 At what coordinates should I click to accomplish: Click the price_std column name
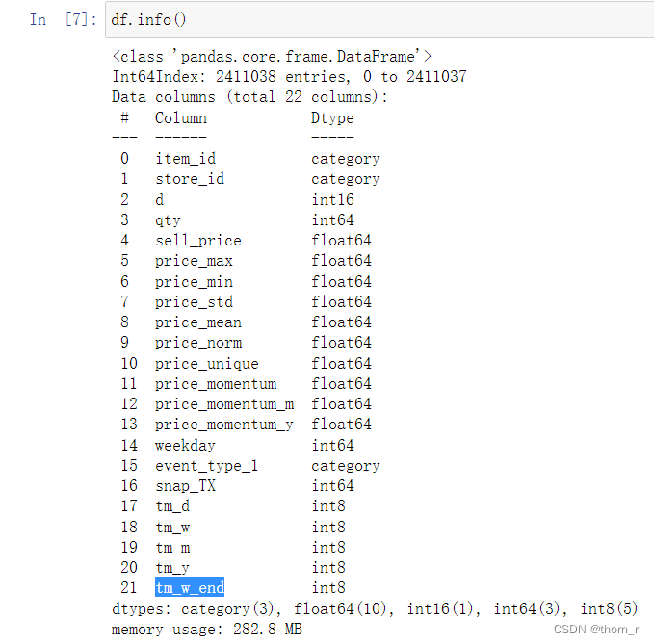(x=194, y=302)
